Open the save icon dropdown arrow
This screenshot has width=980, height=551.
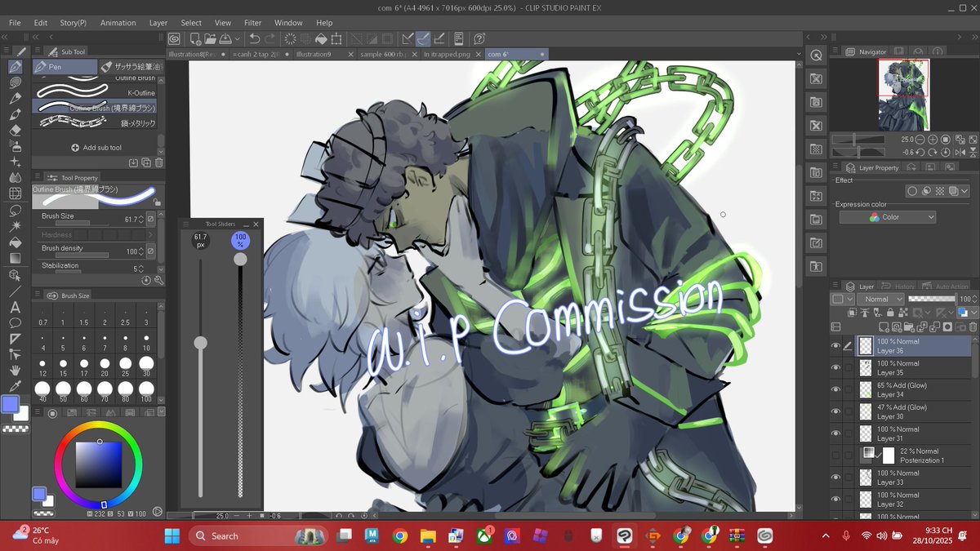[238, 38]
